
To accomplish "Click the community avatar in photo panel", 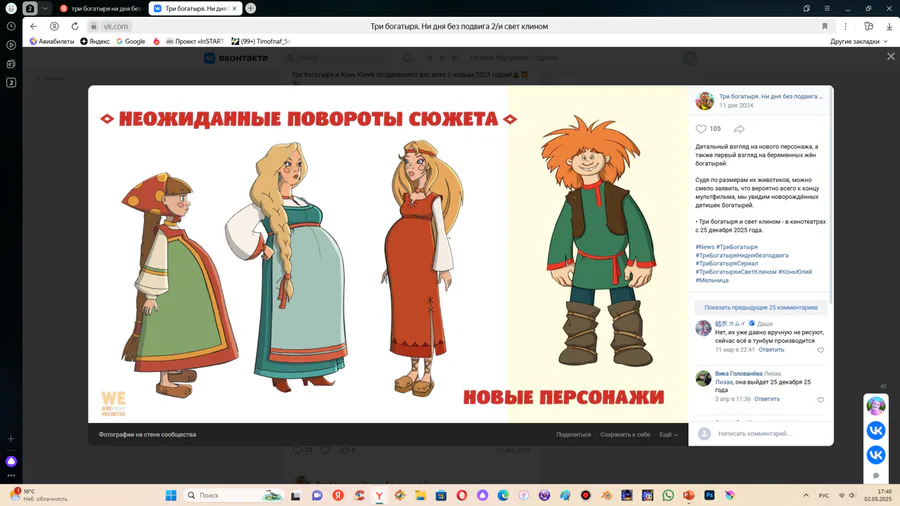I will 704,100.
